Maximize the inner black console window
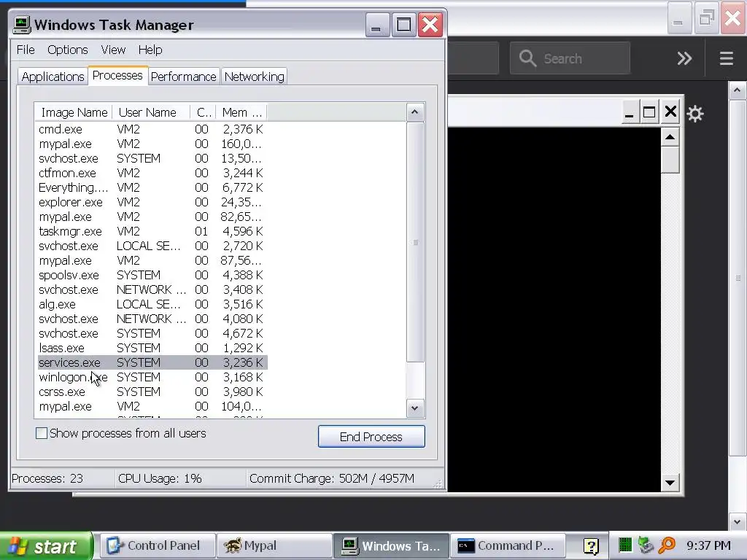The image size is (747, 560). point(649,112)
